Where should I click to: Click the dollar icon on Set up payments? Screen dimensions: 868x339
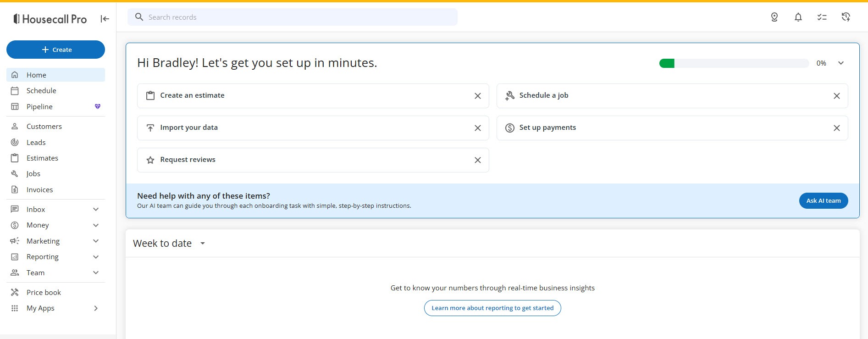[510, 128]
